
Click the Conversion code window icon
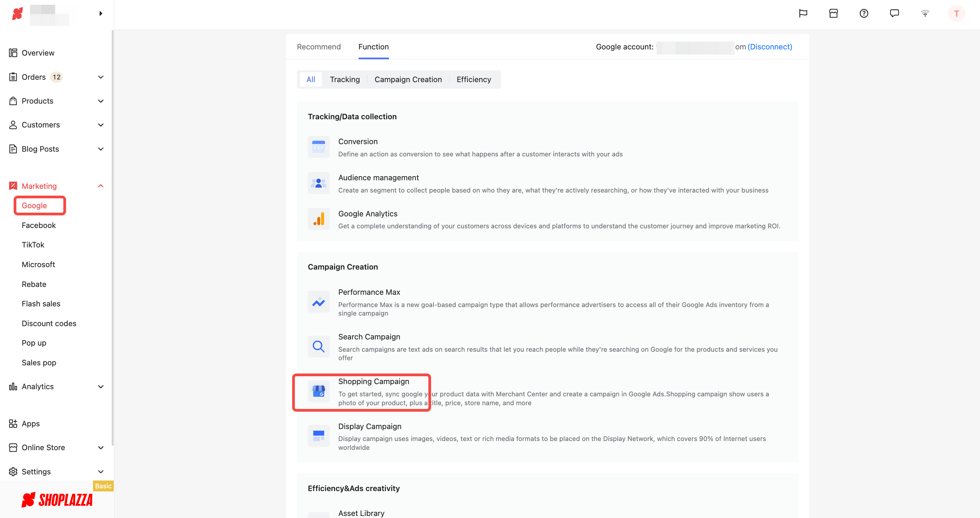318,147
